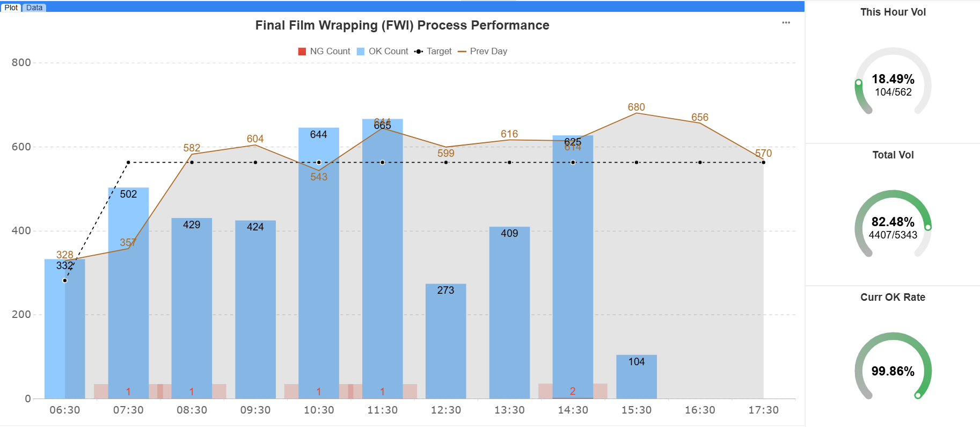
Task: Click the chart title text
Action: [402, 25]
